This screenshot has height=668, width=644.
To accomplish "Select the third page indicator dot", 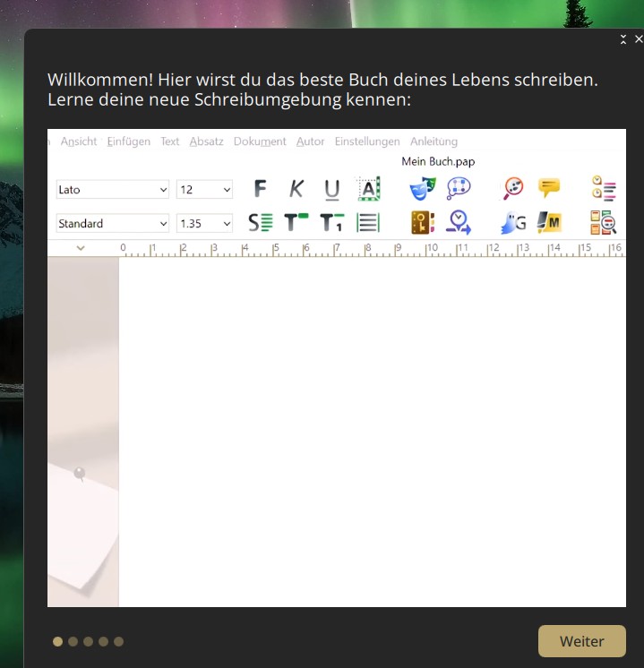I will point(89,641).
